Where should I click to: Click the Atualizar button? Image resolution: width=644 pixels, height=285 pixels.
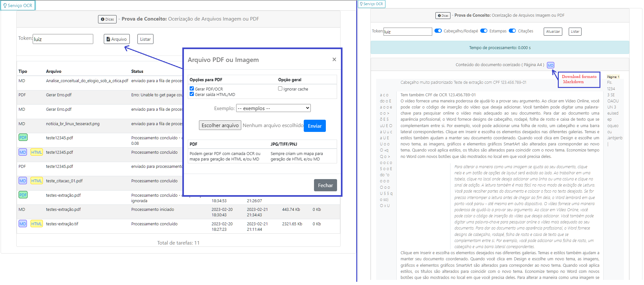click(553, 31)
